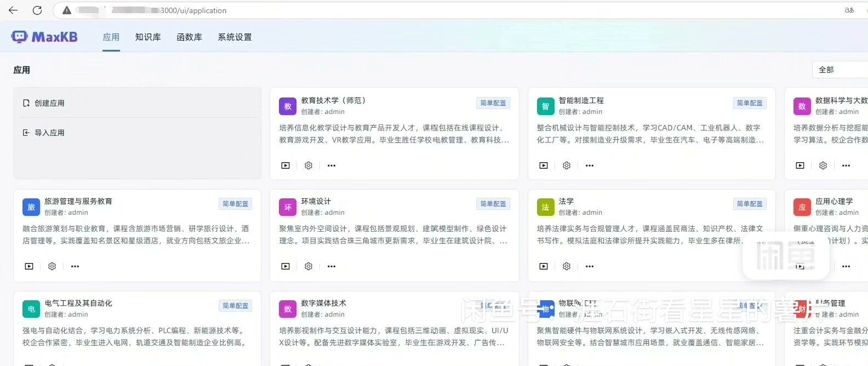Click 简单配置 tag on 旅游管理与服务教育 card
The height and width of the screenshot is (366, 868).
tap(235, 204)
